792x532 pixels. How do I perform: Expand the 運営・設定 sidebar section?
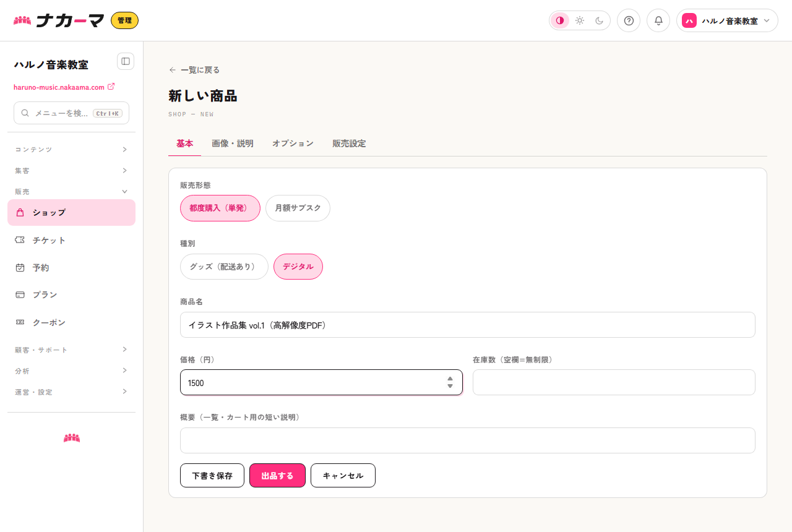(x=71, y=392)
